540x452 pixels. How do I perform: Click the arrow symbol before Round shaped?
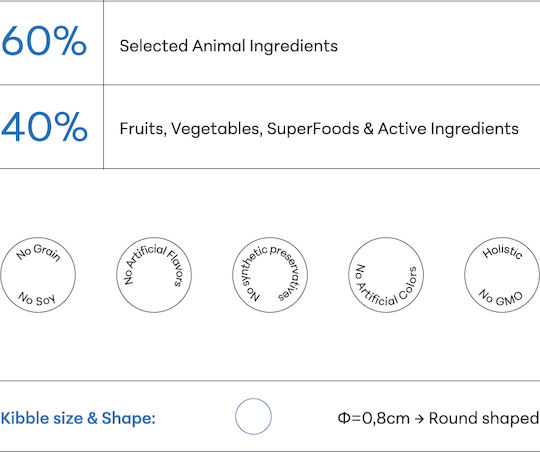point(419,419)
